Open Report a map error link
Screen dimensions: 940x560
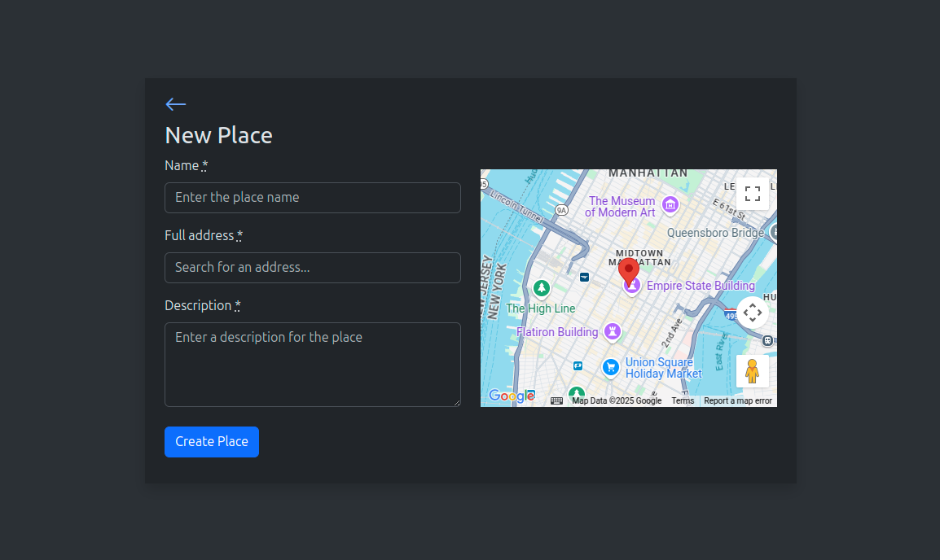click(x=737, y=400)
